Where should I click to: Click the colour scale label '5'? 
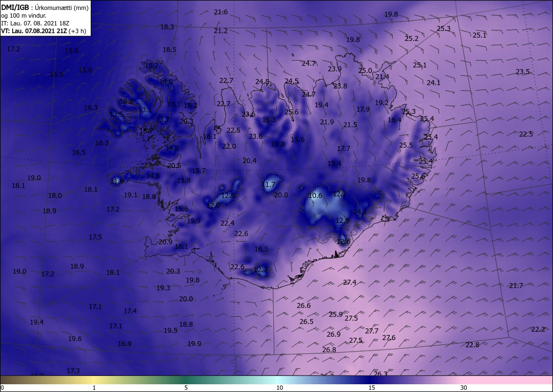click(x=186, y=388)
